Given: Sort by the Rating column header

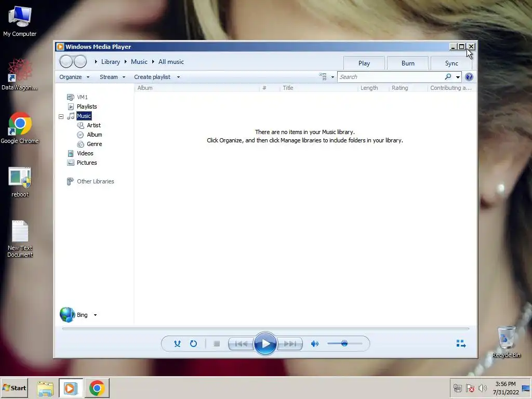Looking at the screenshot, I should [x=408, y=88].
